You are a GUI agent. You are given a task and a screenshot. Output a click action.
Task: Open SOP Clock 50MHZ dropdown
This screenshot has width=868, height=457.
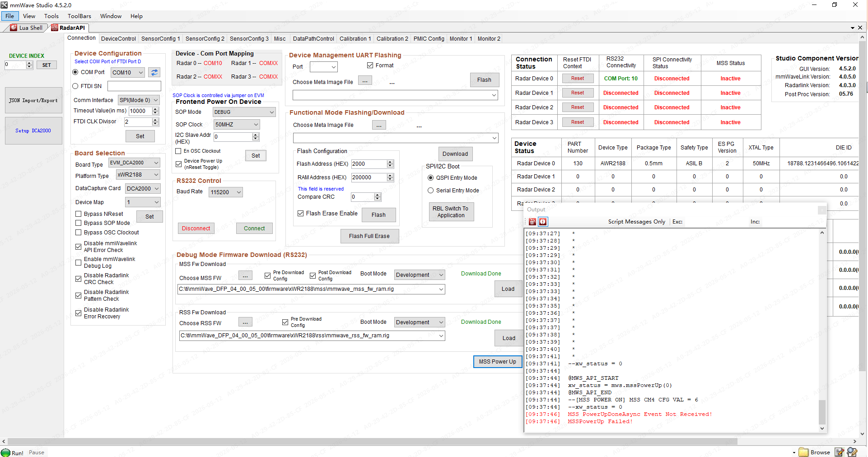(237, 125)
